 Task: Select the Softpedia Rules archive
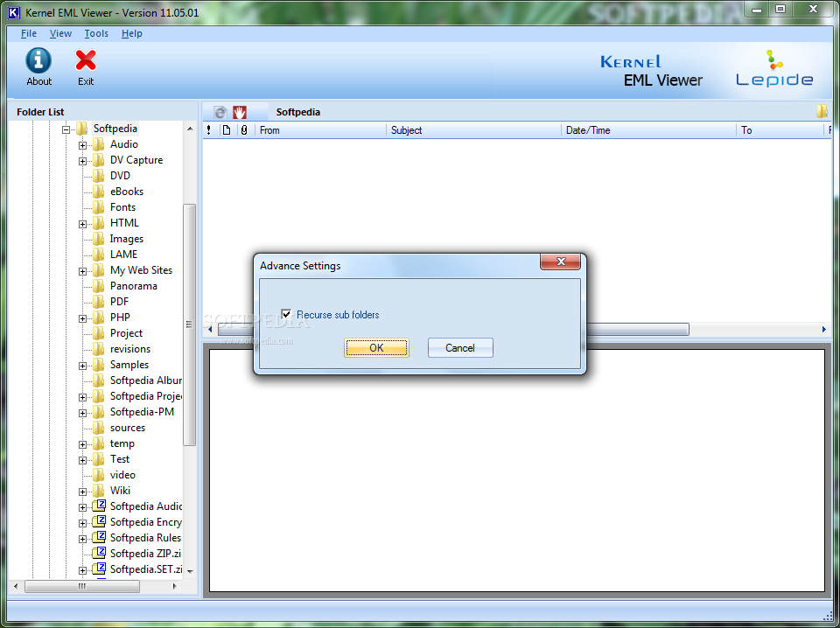coord(146,538)
